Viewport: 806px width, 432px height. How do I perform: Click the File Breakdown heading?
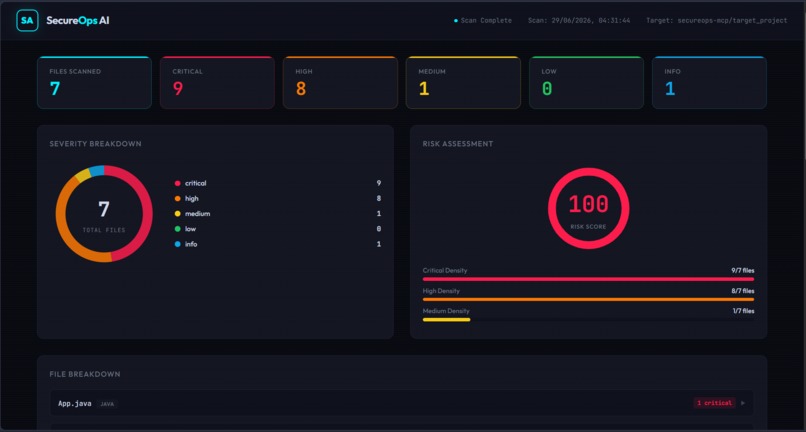85,374
